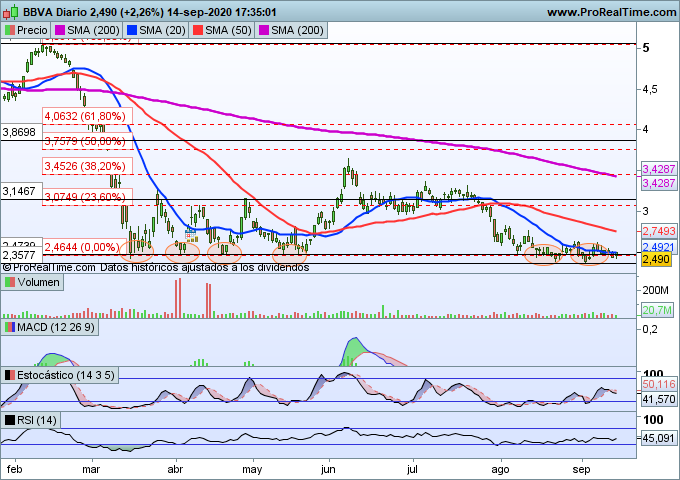Click the Precio legend icon
This screenshot has height=480, width=680.
[x=9, y=31]
